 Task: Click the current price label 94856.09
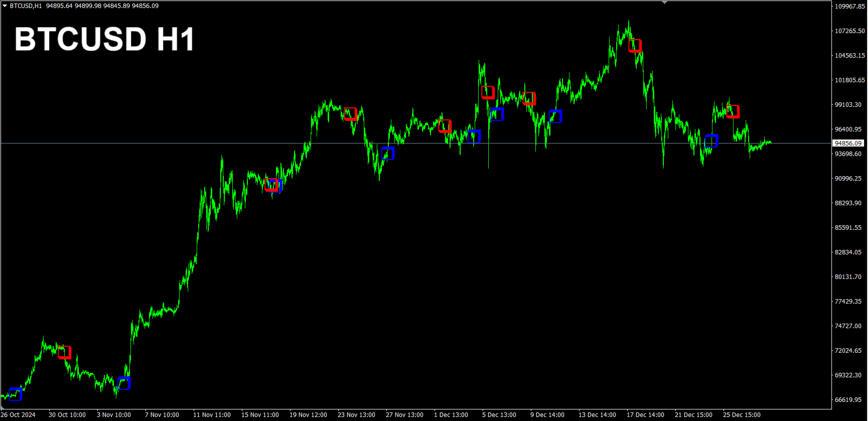tap(848, 144)
